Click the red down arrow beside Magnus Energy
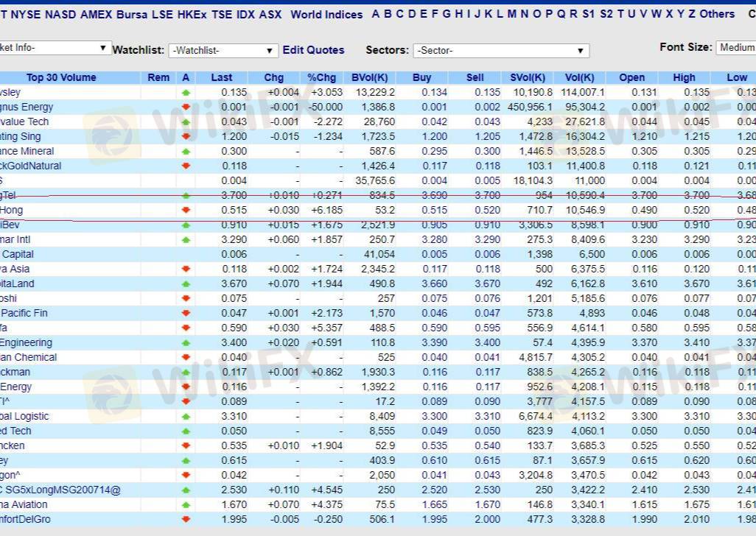The width and height of the screenshot is (756, 536). point(186,107)
